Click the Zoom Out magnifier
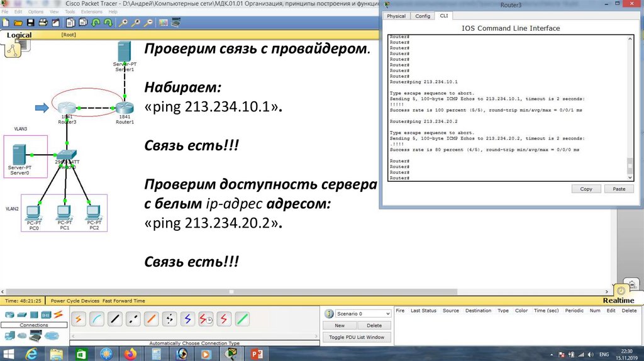The width and height of the screenshot is (644, 361). [x=148, y=23]
